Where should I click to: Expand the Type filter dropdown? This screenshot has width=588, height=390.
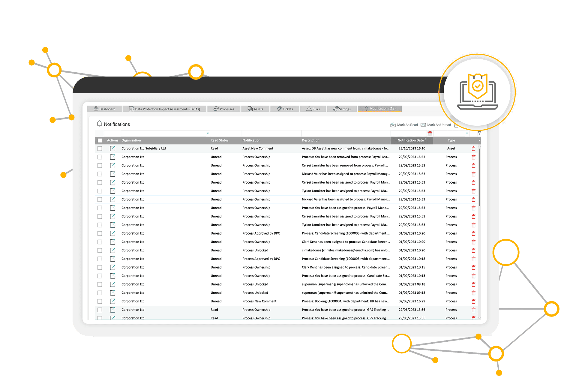[x=467, y=133]
